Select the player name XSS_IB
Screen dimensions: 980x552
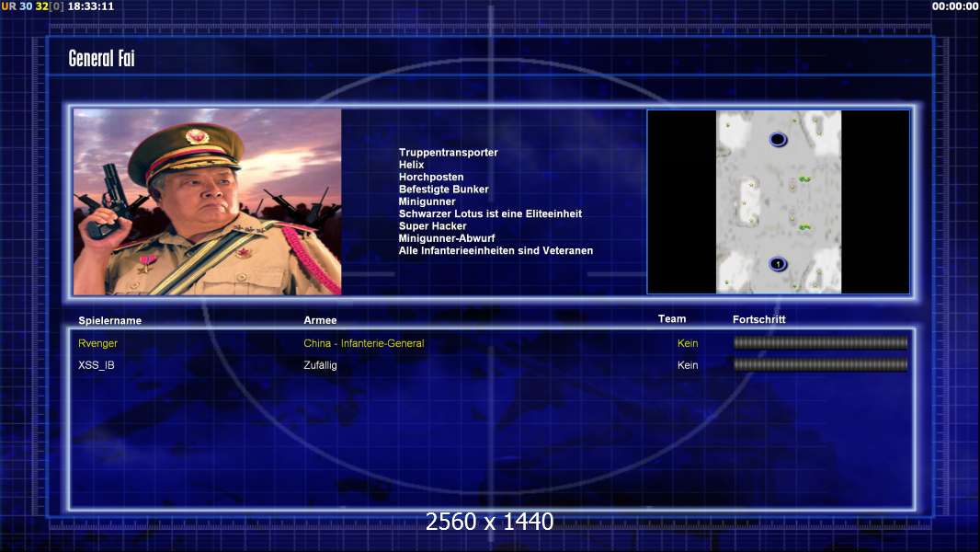(x=97, y=365)
